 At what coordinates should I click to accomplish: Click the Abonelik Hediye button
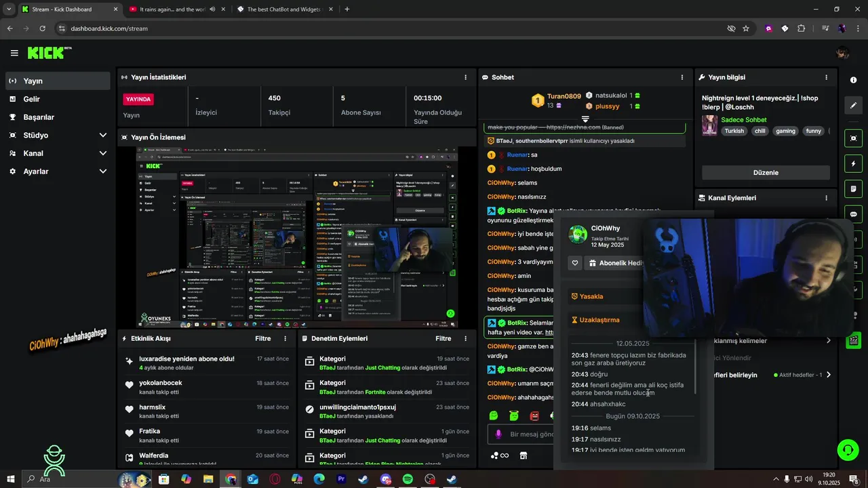pyautogui.click(x=614, y=263)
